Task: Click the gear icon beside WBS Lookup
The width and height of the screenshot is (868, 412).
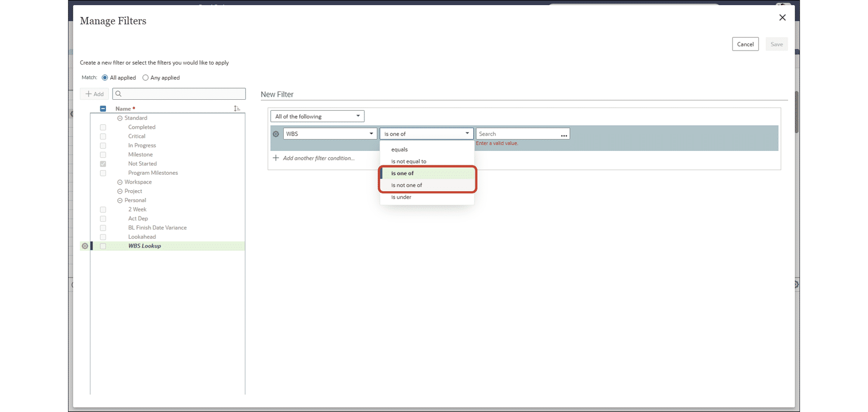Action: coord(85,246)
